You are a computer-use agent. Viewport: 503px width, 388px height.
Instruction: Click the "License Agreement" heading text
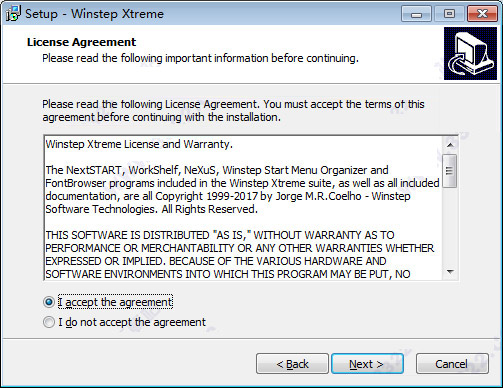tap(81, 42)
